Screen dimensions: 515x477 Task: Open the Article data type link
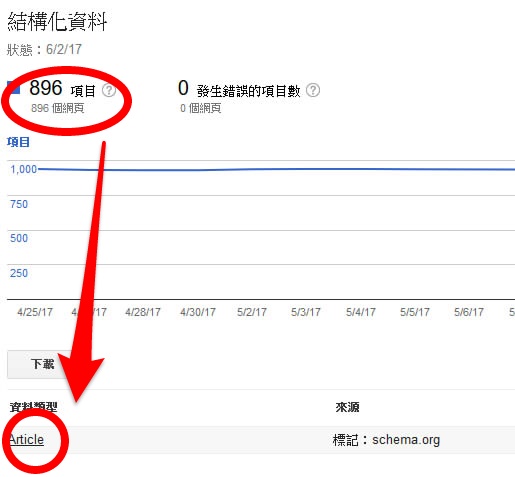pyautogui.click(x=27, y=440)
